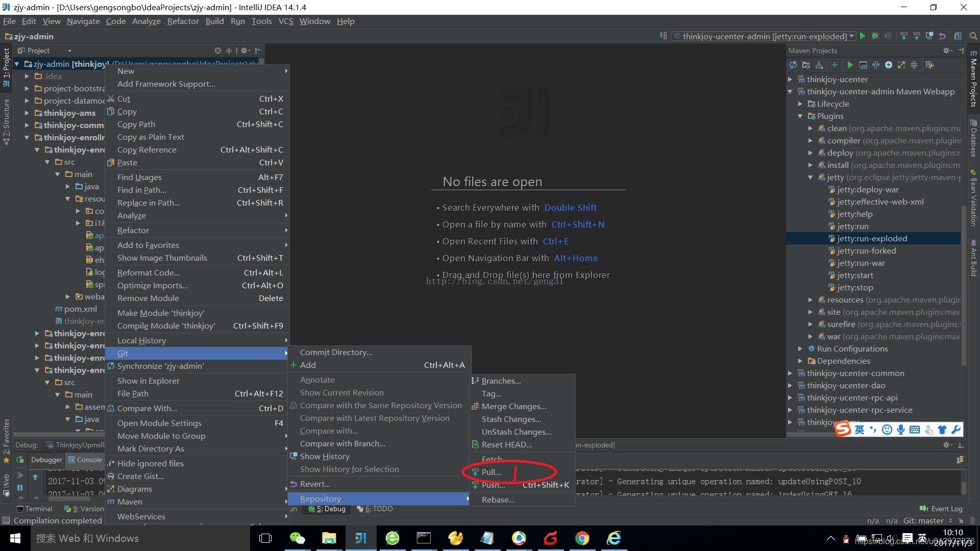Select Pull from Git Repository submenu
The image size is (980, 551).
pos(491,470)
